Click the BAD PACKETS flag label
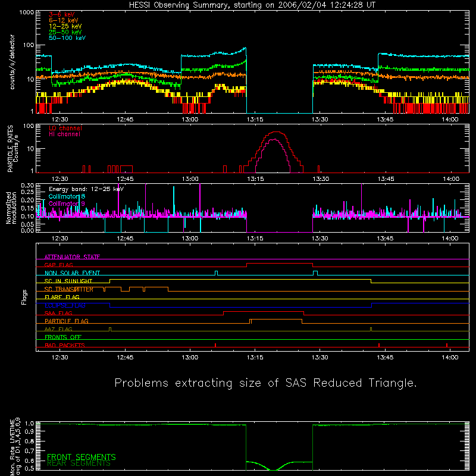Image resolution: width=476 pixels, height=476 pixels. click(65, 345)
